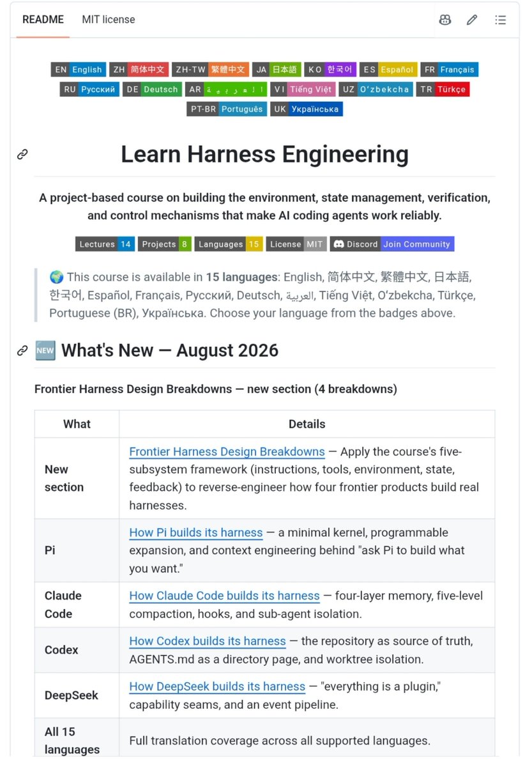Click the TR Türkçe language badge
The image size is (532, 767).
click(x=443, y=89)
